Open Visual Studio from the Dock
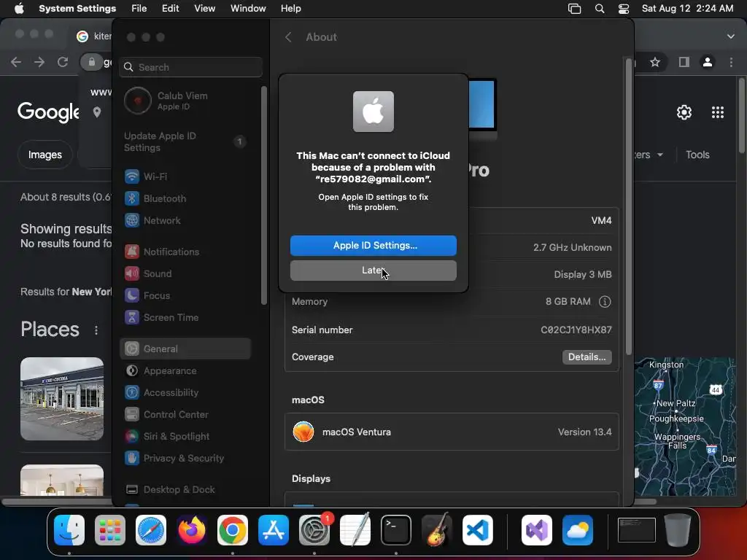The image size is (747, 560). coord(537,530)
